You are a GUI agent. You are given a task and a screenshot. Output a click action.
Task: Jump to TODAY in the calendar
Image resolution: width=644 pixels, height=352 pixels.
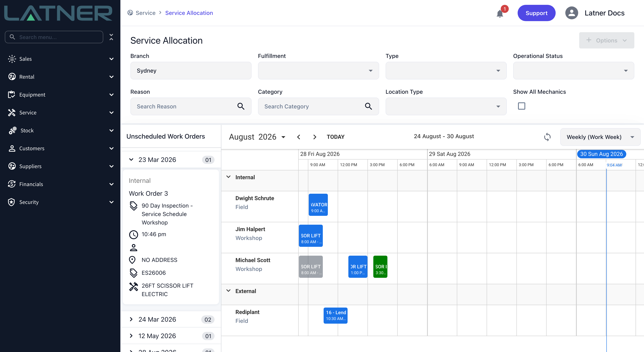pyautogui.click(x=335, y=137)
